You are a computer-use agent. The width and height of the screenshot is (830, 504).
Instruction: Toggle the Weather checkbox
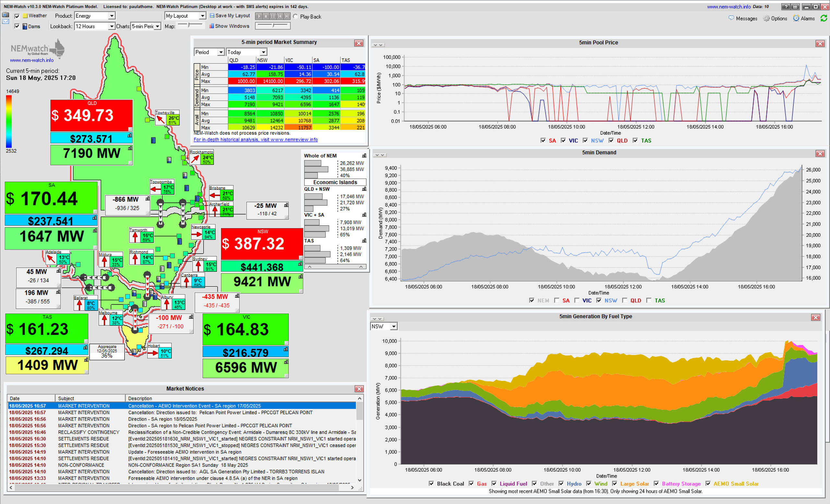click(17, 16)
